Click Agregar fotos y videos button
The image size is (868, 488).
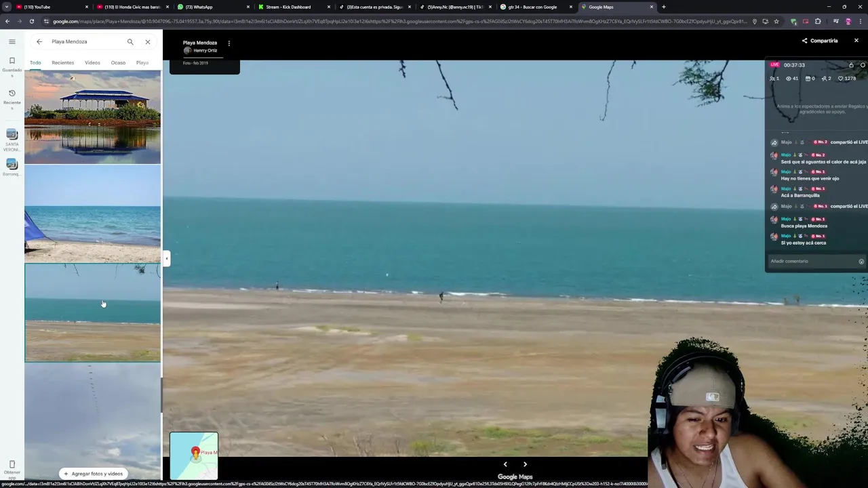pos(93,474)
